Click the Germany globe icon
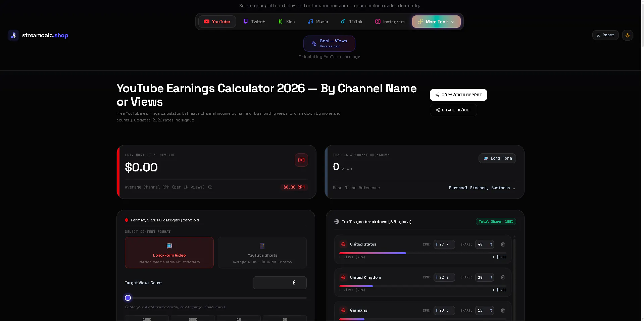This screenshot has height=321, width=644. coord(343,311)
